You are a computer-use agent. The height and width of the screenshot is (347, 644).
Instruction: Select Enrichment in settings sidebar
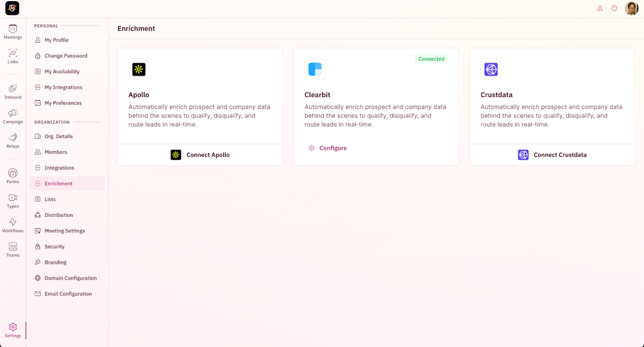(67, 184)
